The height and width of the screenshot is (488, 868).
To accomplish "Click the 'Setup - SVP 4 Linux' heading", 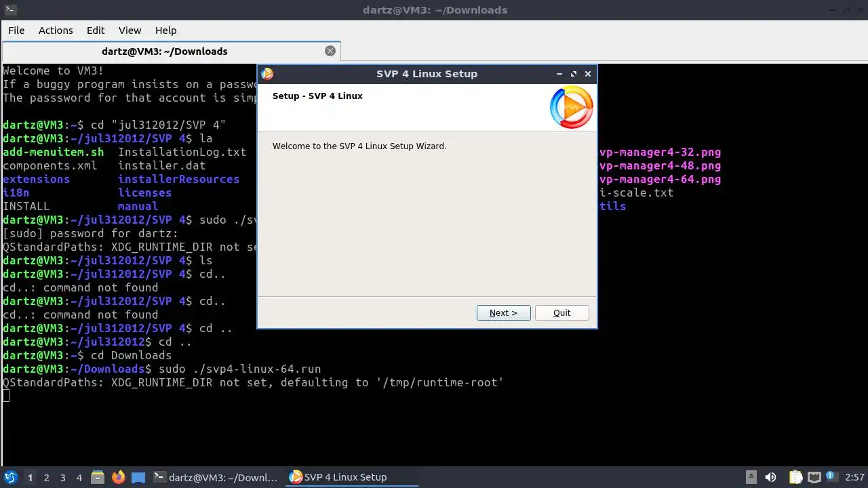I will (x=317, y=96).
